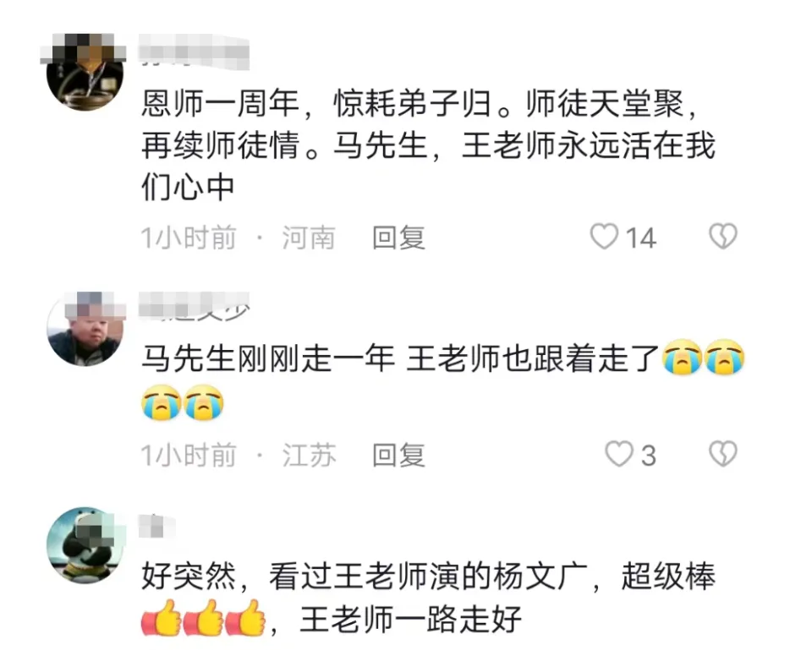Reply to the Henan comment via 回复

click(x=398, y=238)
